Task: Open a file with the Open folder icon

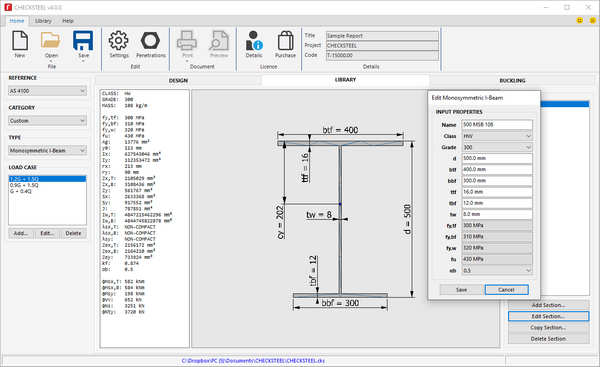Action: 51,42
